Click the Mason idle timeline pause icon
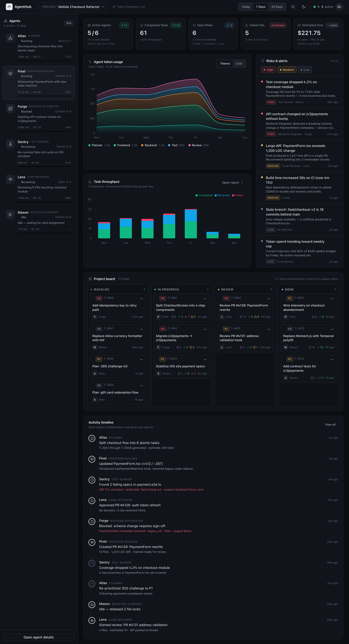The height and width of the screenshot is (644, 349). coord(92,604)
